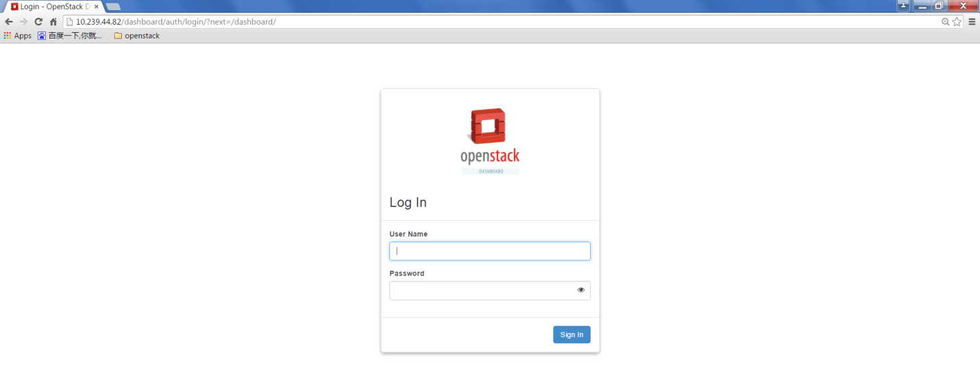Expand the openstack bookmarks folder

pos(136,36)
